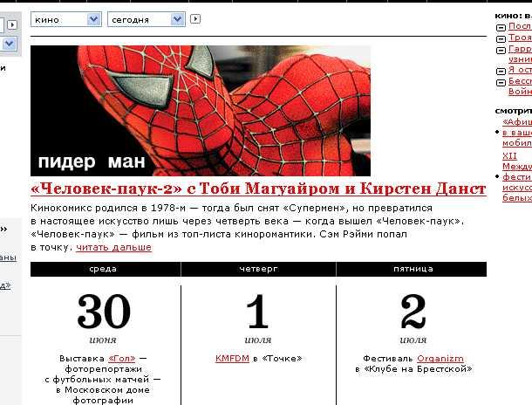Open the partially visible dropdown at left edge

coord(8,44)
